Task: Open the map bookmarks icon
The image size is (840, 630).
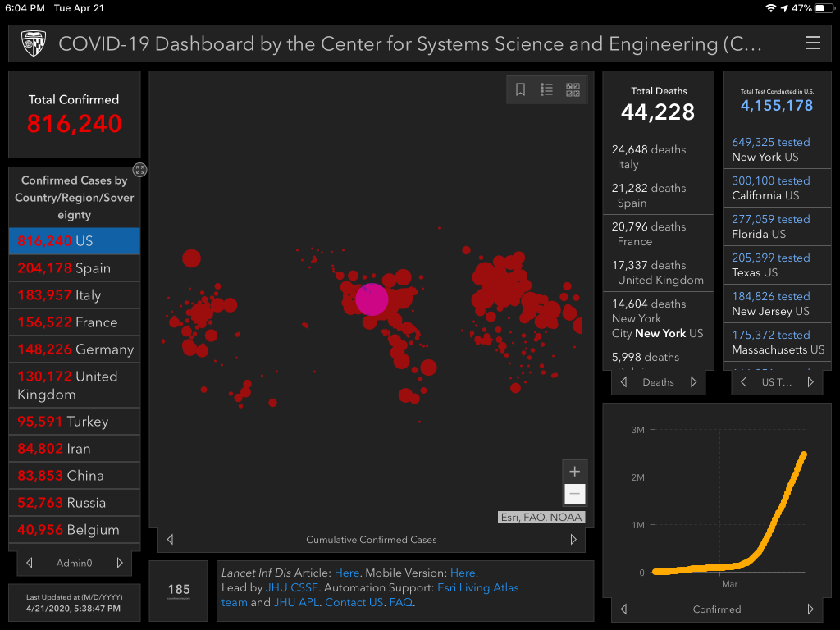Action: (x=520, y=90)
